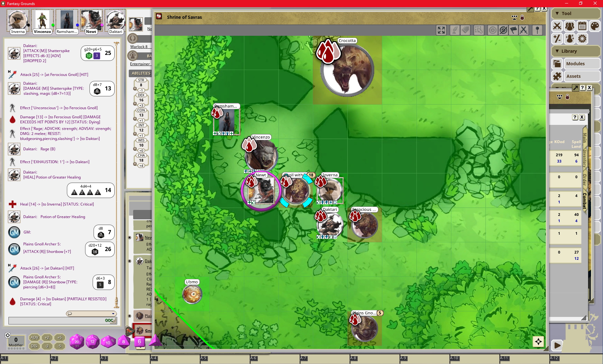Image resolution: width=603 pixels, height=364 pixels.
Task: Click the map recenter compass icon
Action: 538,342
